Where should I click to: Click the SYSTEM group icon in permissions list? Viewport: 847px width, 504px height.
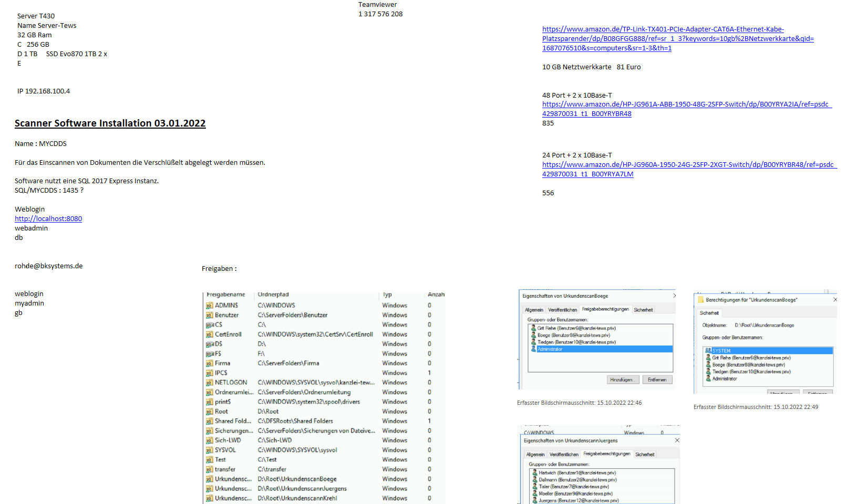point(708,351)
